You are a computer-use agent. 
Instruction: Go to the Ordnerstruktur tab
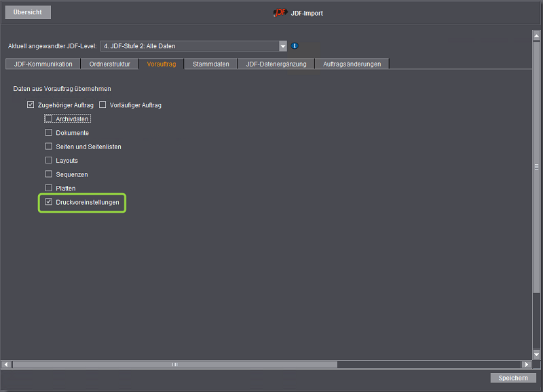click(x=109, y=64)
